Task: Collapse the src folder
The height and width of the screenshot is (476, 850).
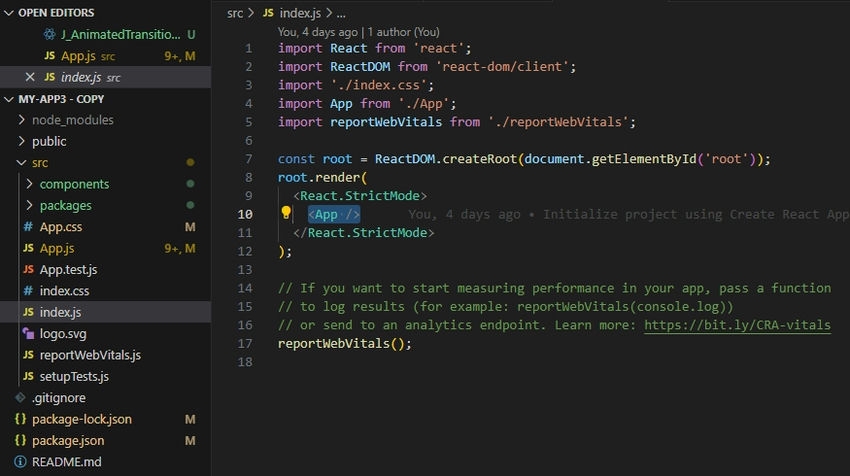Action: [x=39, y=163]
